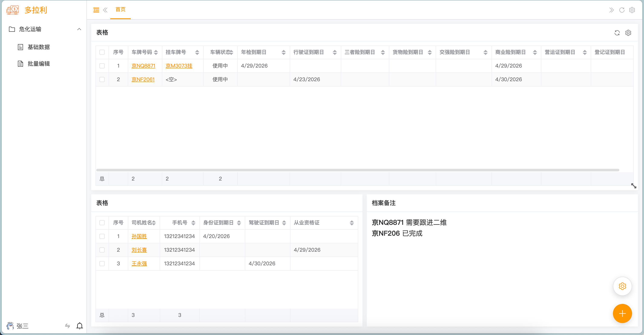Viewport: 644px width, 335px height.
Task: Click the orange hamburger menu icon
Action: (x=96, y=10)
